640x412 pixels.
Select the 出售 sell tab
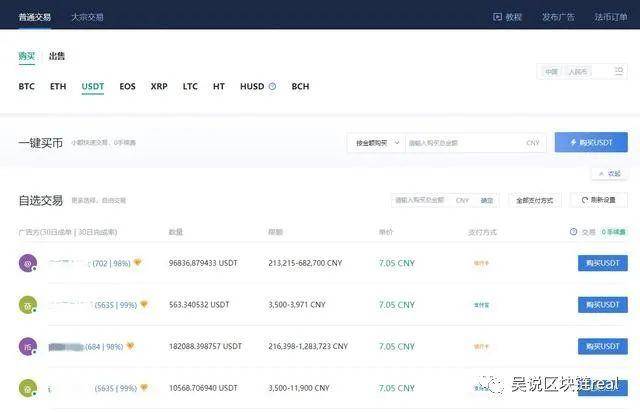click(57, 56)
